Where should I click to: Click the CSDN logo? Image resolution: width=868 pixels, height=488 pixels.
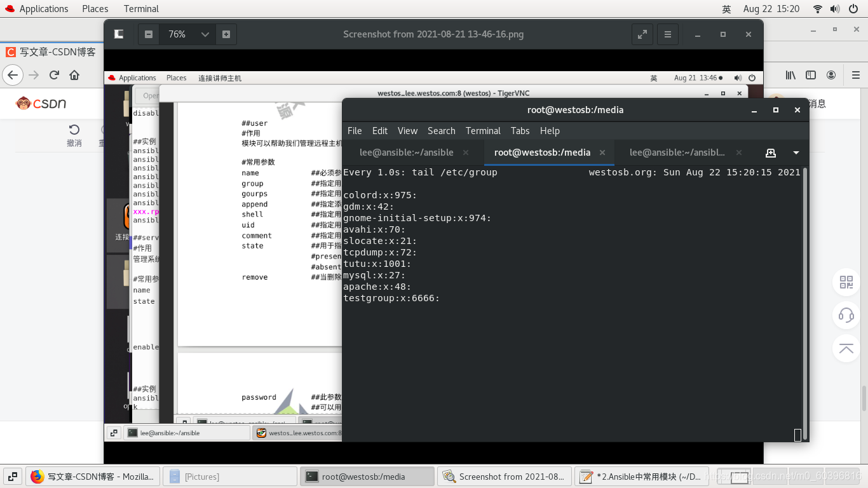point(41,103)
